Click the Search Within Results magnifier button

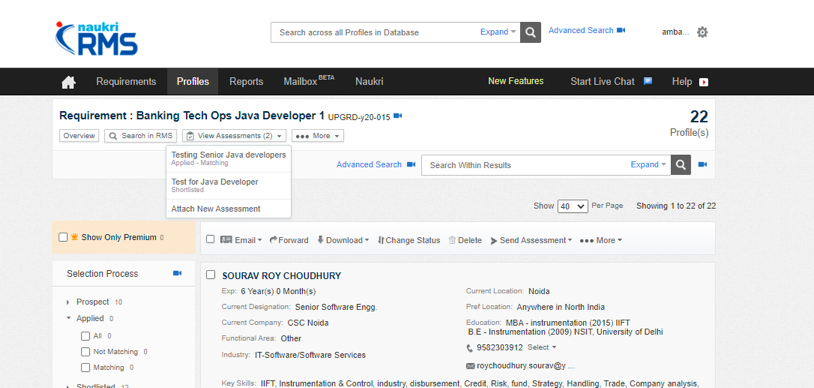coord(681,165)
